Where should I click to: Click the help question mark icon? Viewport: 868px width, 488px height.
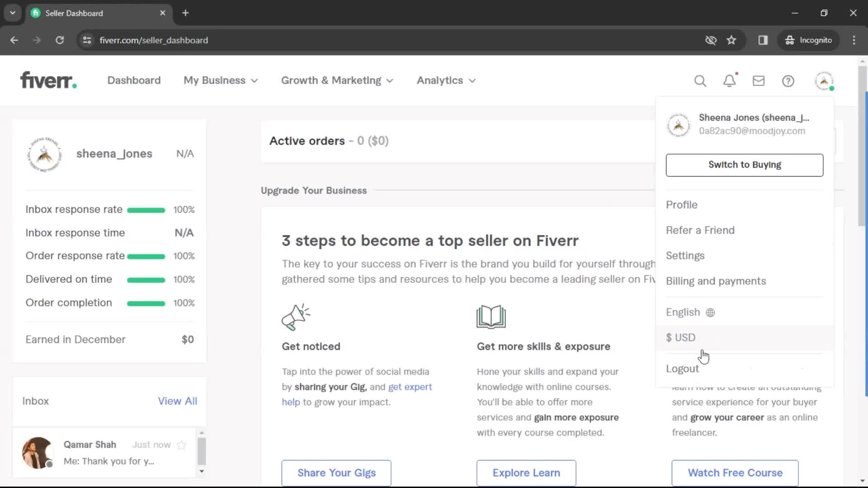coord(788,80)
